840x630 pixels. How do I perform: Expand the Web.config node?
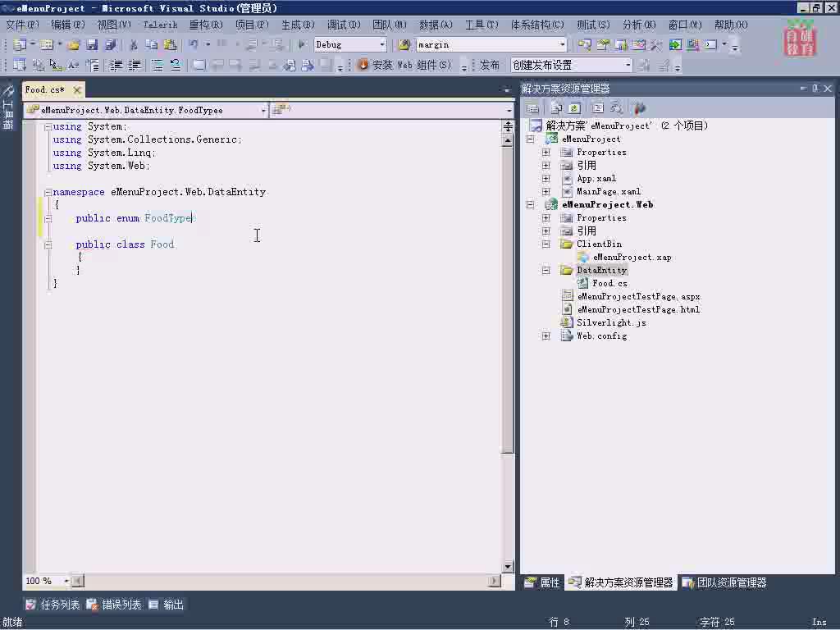click(546, 336)
